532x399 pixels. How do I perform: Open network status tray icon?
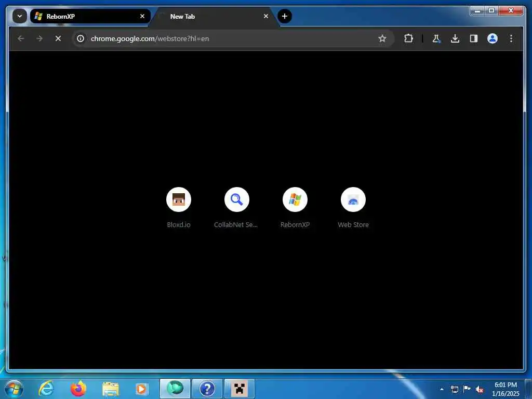point(454,389)
